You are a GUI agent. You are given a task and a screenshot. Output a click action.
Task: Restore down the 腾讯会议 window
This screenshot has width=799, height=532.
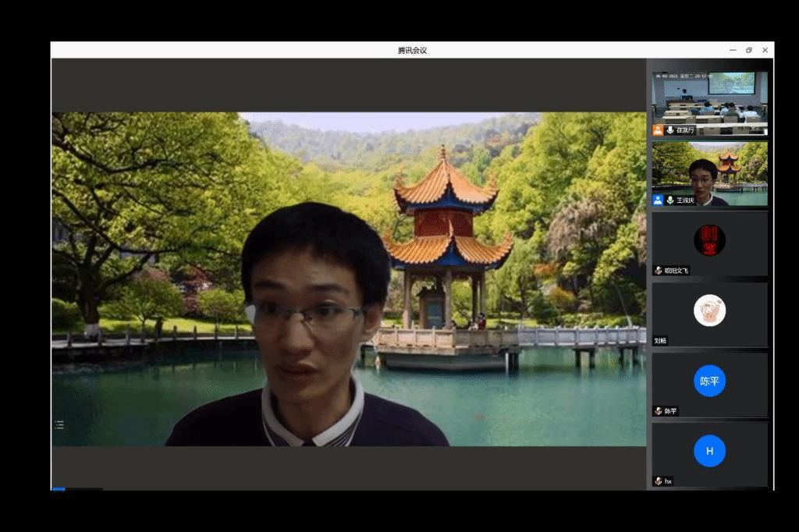[748, 50]
